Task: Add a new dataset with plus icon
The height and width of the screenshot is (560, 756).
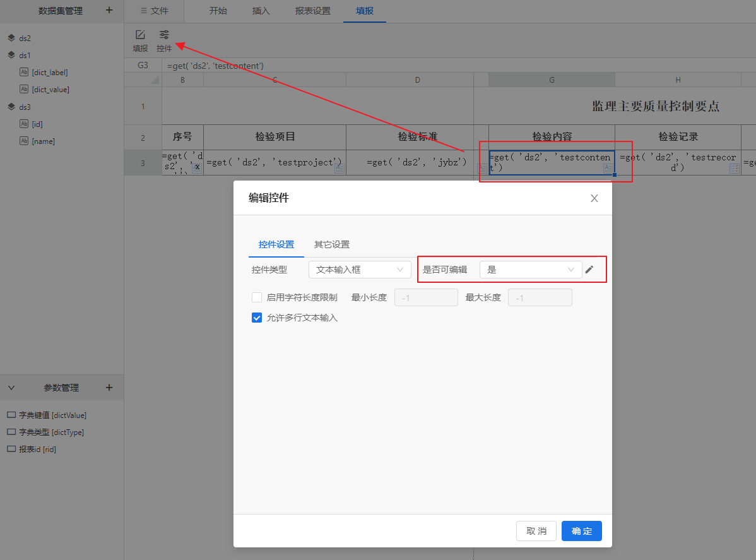Action: [x=109, y=10]
